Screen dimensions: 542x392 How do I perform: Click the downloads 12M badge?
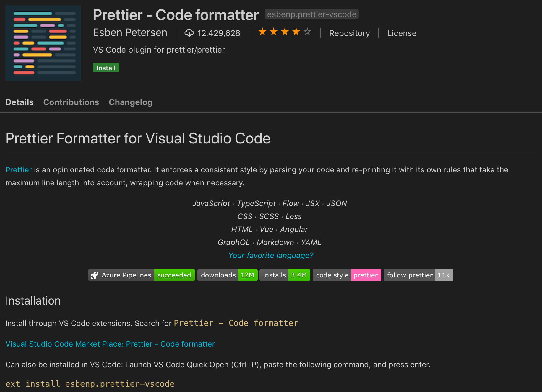pos(228,275)
